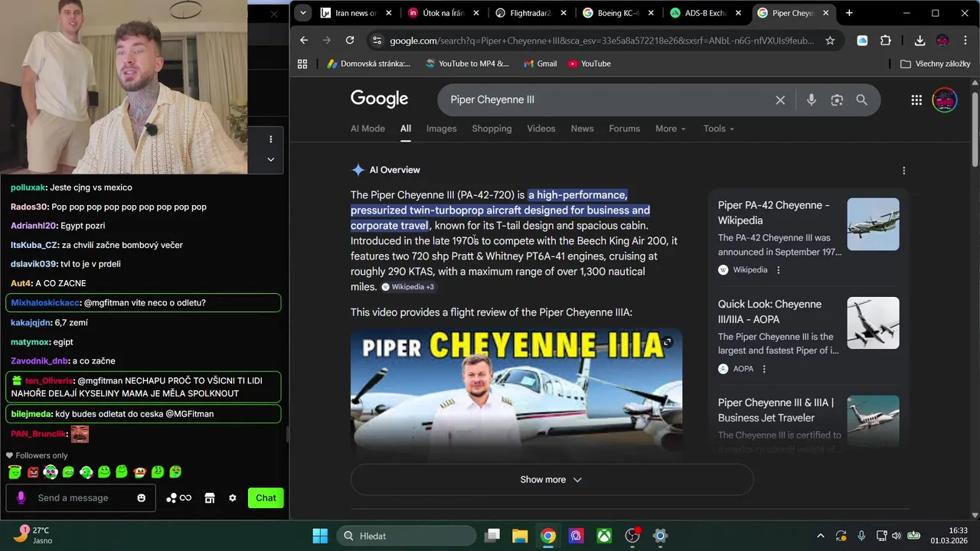Click the Send a message input
Image resolution: width=980 pixels, height=551 pixels.
coord(73,498)
